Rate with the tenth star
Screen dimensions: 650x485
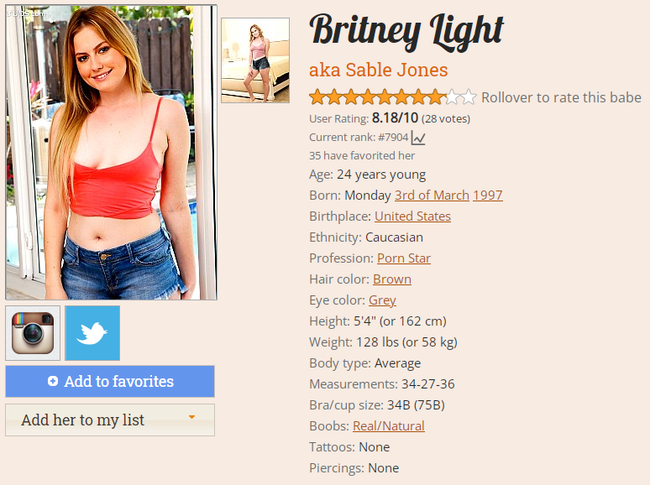tap(469, 97)
